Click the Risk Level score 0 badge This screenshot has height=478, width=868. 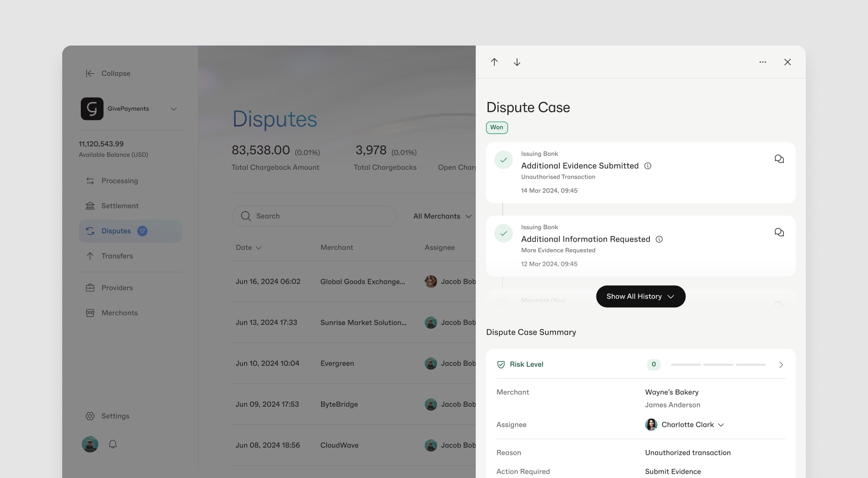653,365
